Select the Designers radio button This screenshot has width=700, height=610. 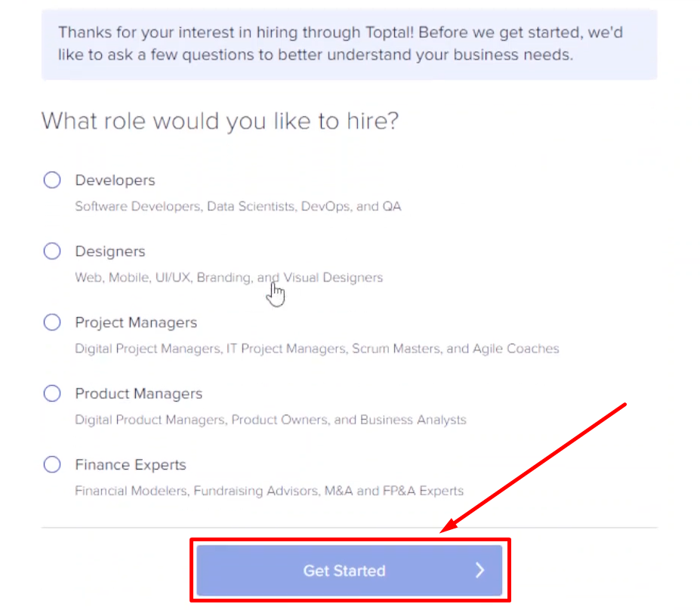52,251
